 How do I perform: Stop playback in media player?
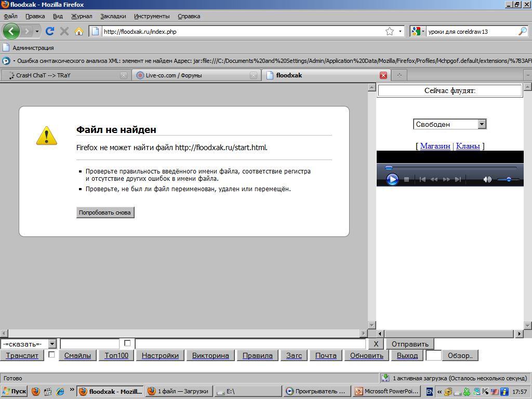[407, 179]
